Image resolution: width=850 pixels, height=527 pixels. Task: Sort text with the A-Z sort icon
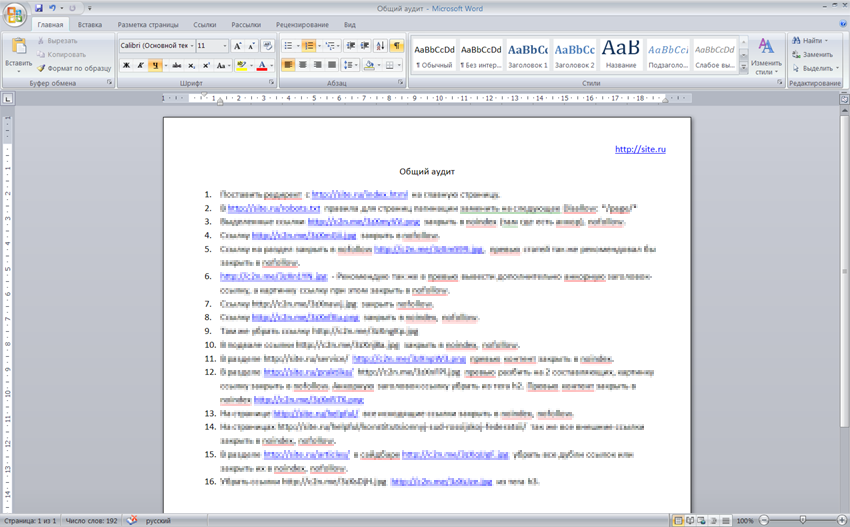tap(381, 46)
